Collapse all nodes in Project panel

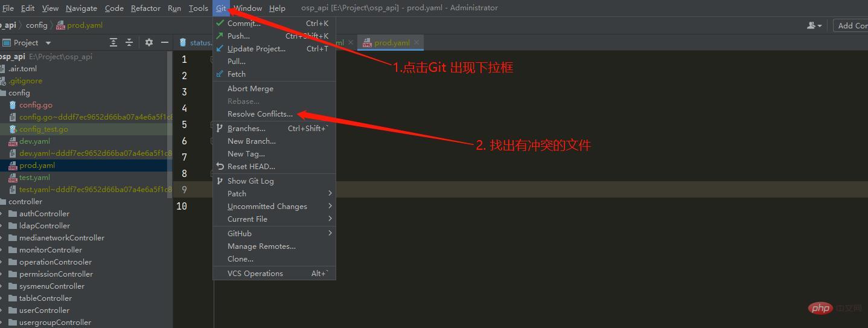point(129,42)
